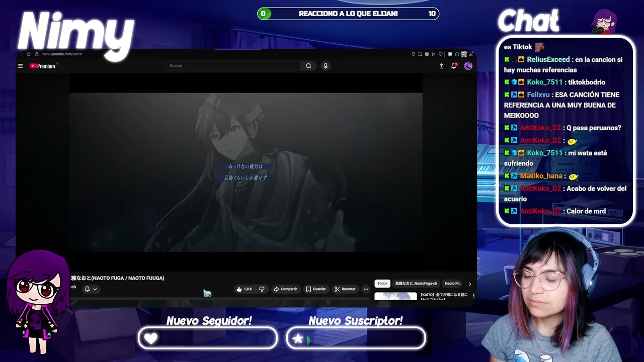Click the gray extension icon left of the extensions cube

[450, 54]
